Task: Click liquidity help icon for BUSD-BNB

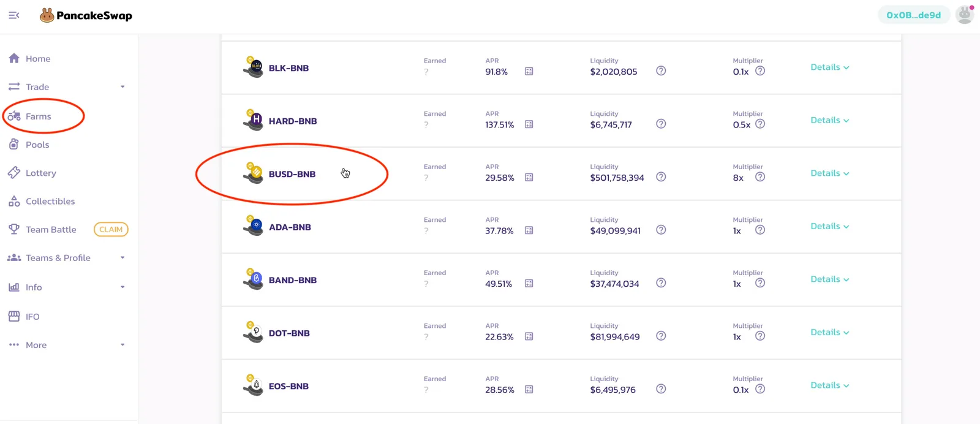Action: (661, 177)
